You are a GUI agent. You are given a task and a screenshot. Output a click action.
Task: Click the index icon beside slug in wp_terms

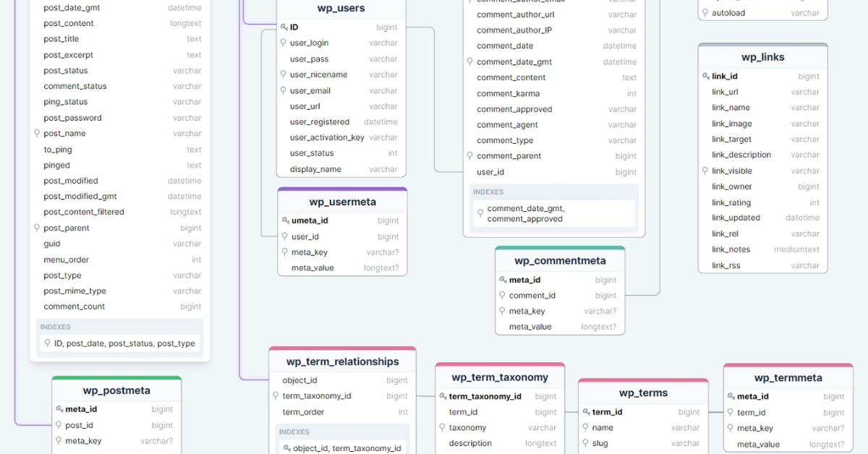click(585, 443)
